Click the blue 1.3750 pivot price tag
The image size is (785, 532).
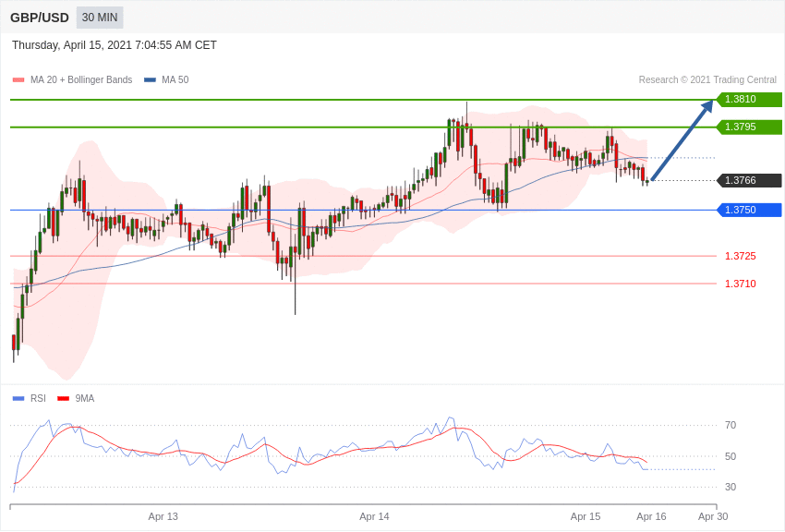[749, 210]
